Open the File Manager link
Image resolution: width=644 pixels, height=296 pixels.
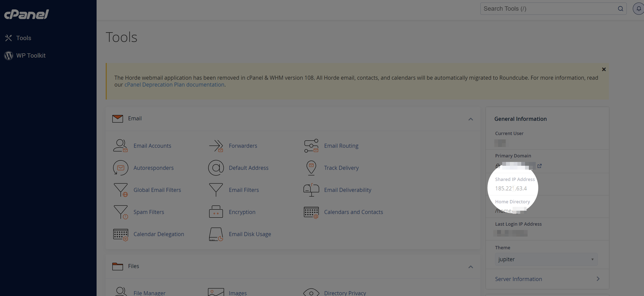pos(149,293)
